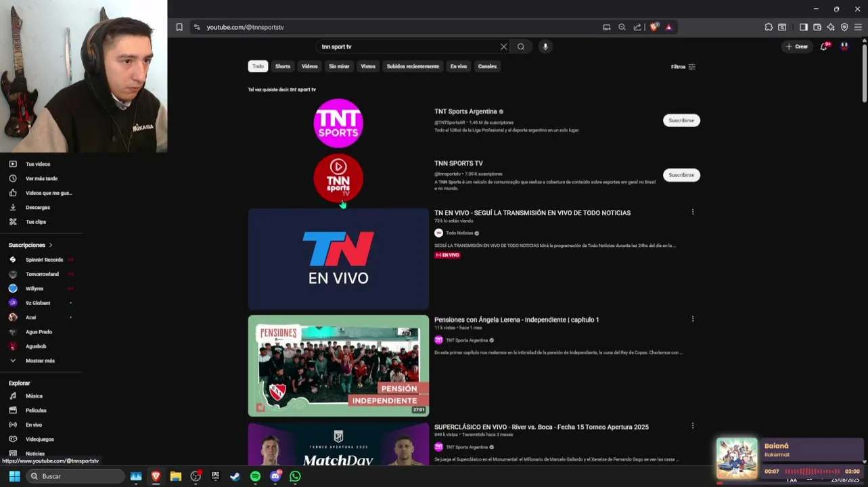The height and width of the screenshot is (487, 868).
Task: Open Spotify from the taskbar
Action: pyautogui.click(x=255, y=476)
